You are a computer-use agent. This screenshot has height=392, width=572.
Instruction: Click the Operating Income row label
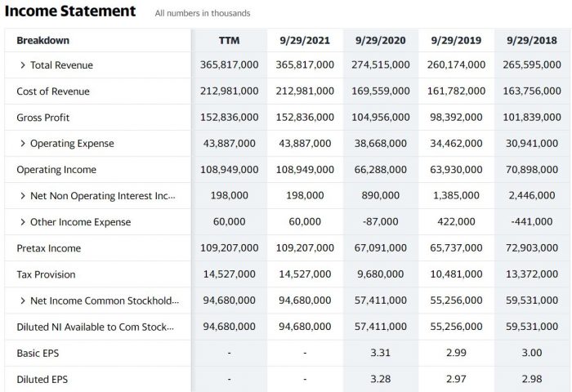[x=56, y=170]
